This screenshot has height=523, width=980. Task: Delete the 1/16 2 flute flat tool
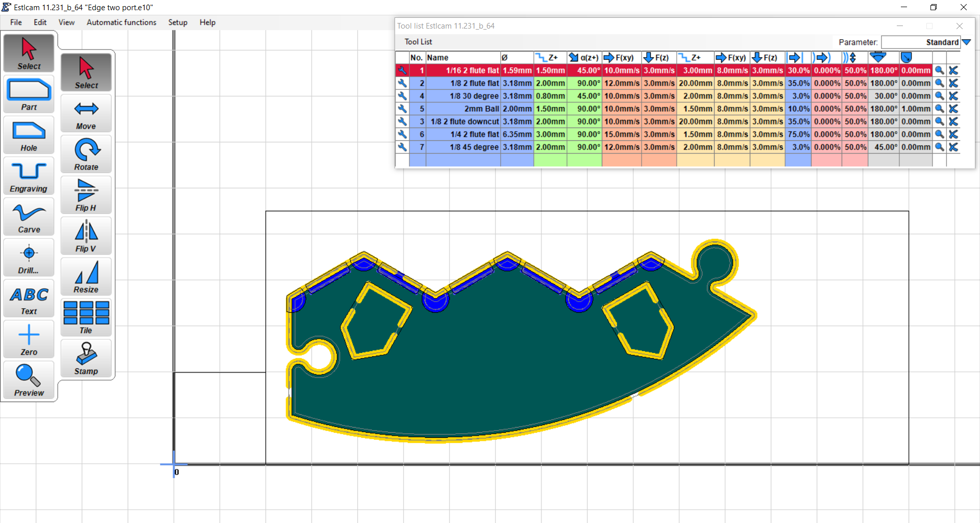pos(953,70)
